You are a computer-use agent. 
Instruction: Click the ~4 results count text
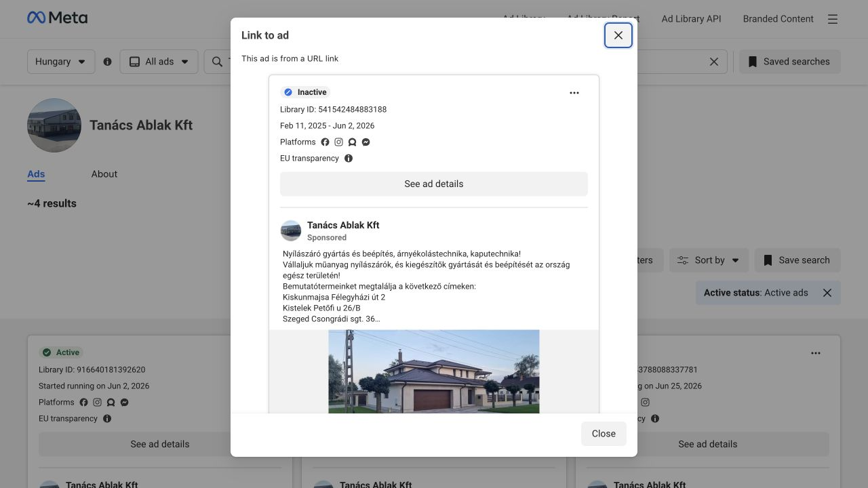coord(52,203)
